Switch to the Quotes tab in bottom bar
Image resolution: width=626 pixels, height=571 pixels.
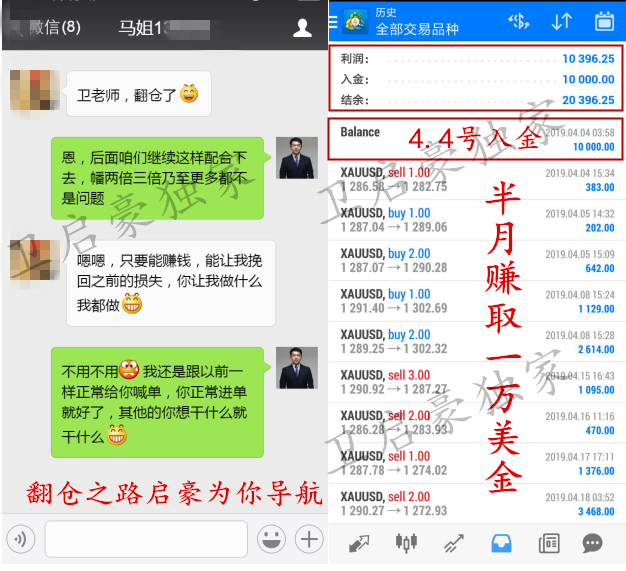click(x=360, y=544)
